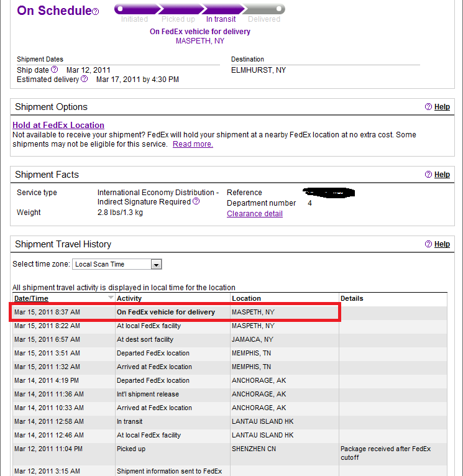Open Help link in Shipment Travel History
Viewport: 463px width, 476px height.
(x=442, y=244)
